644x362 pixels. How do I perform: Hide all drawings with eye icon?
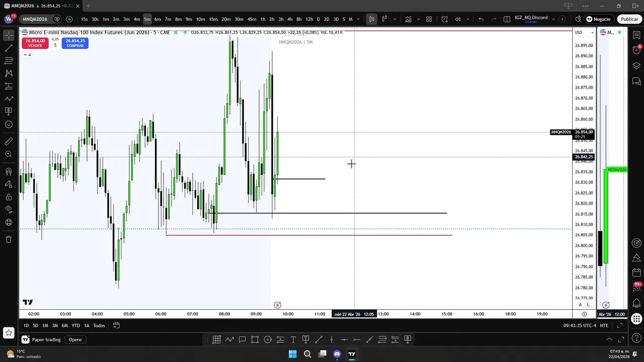9,210
